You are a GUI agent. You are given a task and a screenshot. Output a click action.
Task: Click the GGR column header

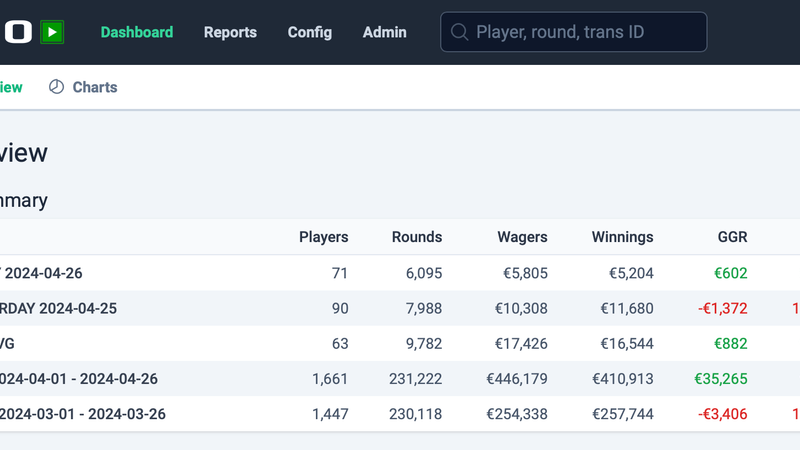click(733, 237)
